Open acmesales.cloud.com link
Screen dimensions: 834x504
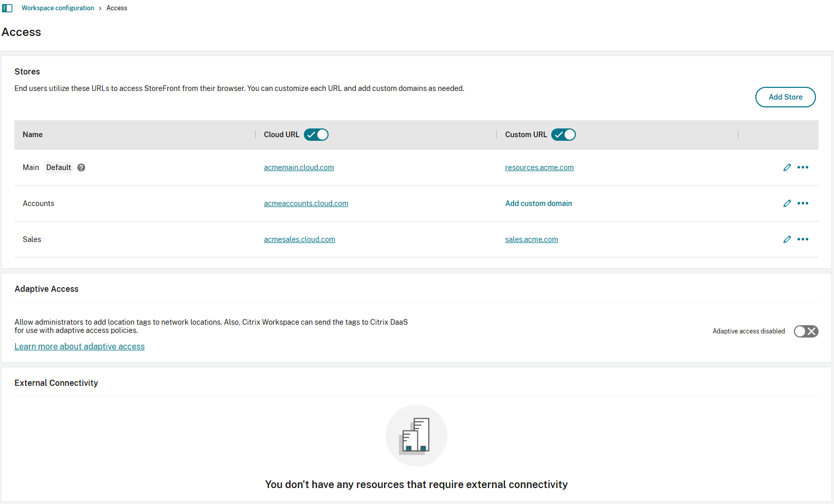(299, 239)
